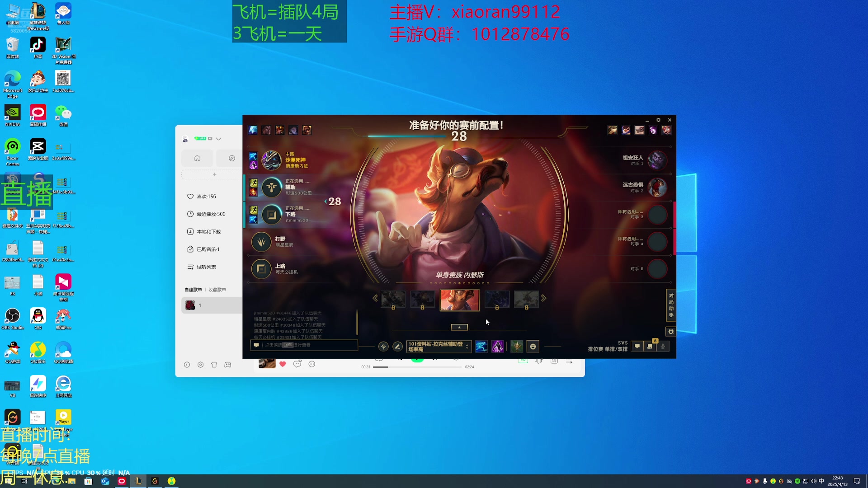Click the purple Exhaust summoner spell slot

(497, 347)
